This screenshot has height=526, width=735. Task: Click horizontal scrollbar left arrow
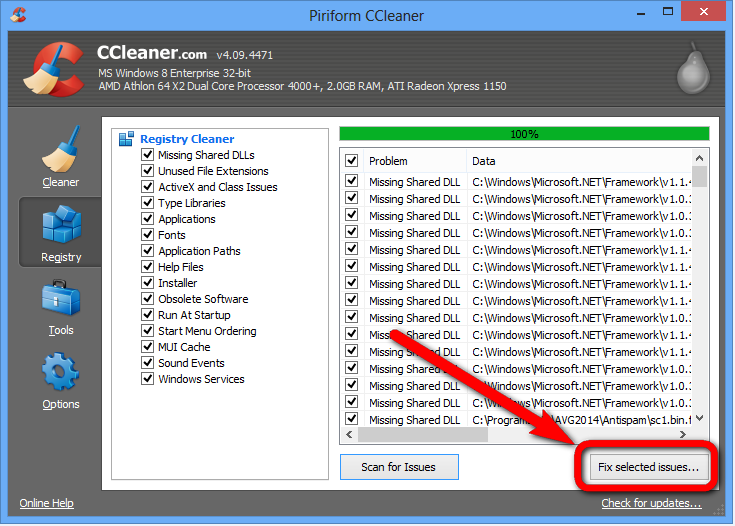pyautogui.click(x=349, y=434)
